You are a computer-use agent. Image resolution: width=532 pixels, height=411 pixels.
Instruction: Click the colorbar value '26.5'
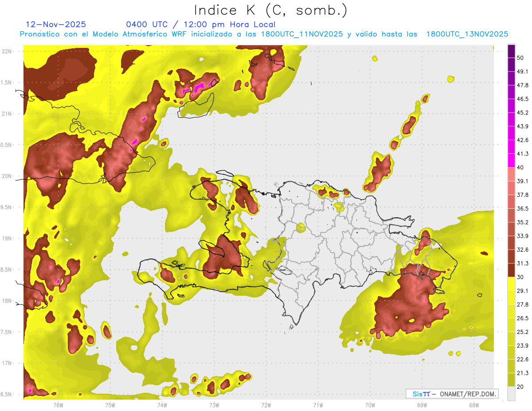523,318
